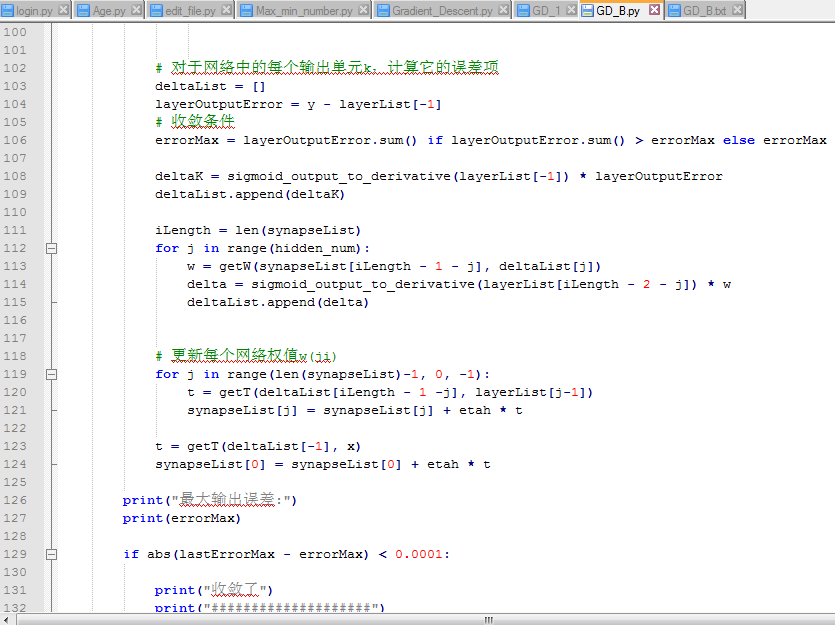Click 'lastErrorMax' on line 129

point(227,554)
